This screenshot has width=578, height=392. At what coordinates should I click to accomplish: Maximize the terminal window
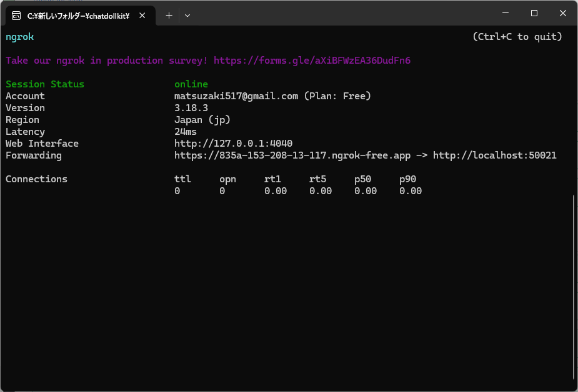click(534, 13)
